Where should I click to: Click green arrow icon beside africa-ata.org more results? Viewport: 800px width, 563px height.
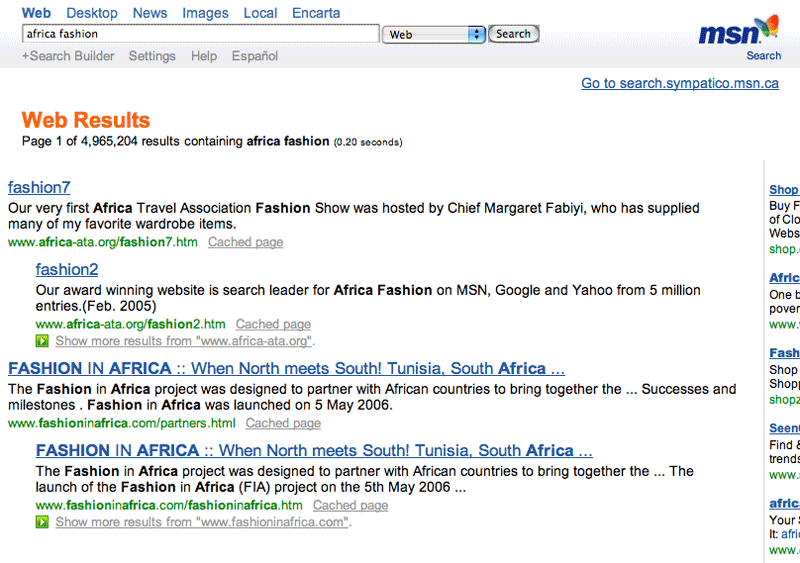(x=42, y=341)
